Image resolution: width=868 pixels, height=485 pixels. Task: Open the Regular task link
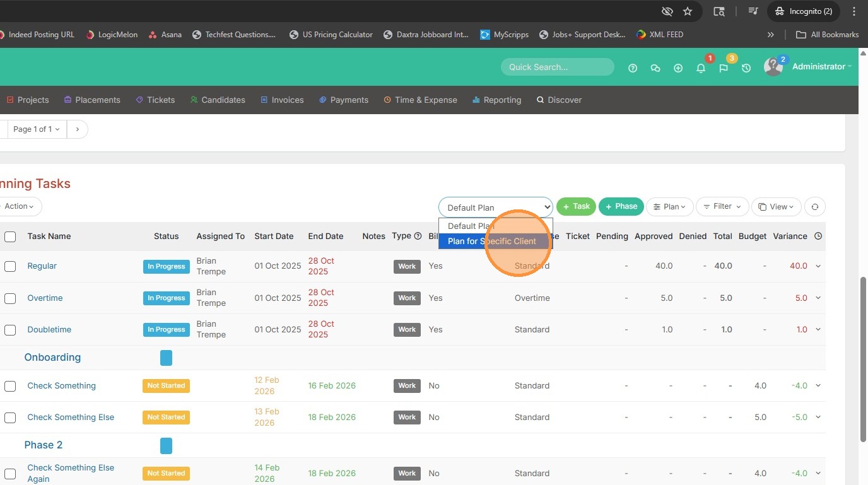click(x=42, y=266)
